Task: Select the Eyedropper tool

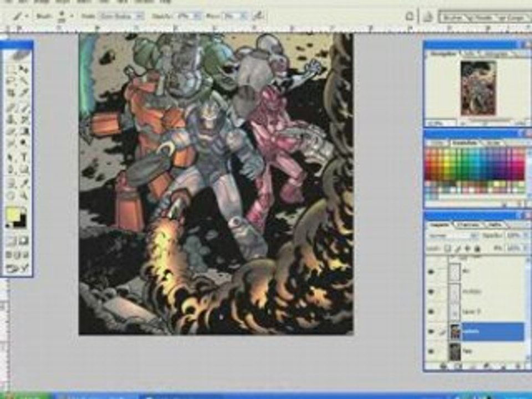Action: (x=24, y=184)
